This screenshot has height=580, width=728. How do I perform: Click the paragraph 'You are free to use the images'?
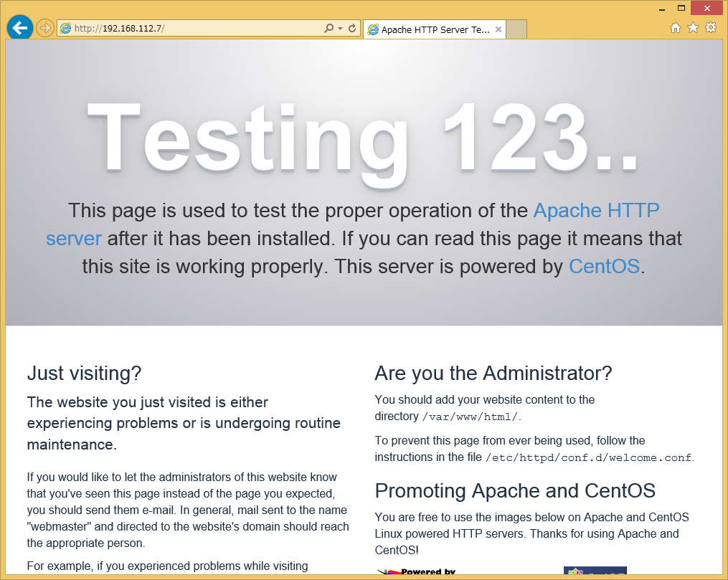[x=531, y=533]
